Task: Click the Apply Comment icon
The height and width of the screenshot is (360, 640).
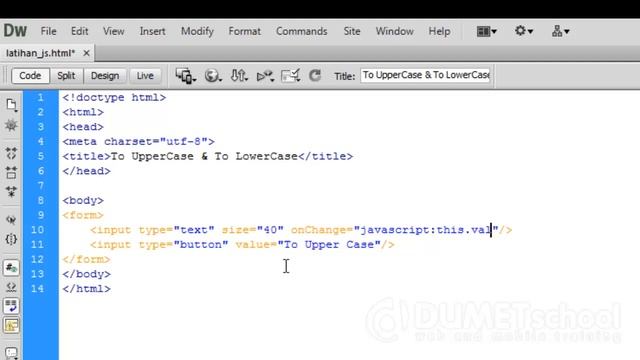Action: 11,353
